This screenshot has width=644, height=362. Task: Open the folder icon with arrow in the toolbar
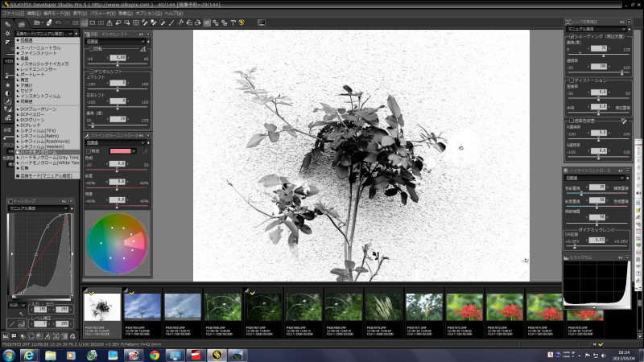38,23
